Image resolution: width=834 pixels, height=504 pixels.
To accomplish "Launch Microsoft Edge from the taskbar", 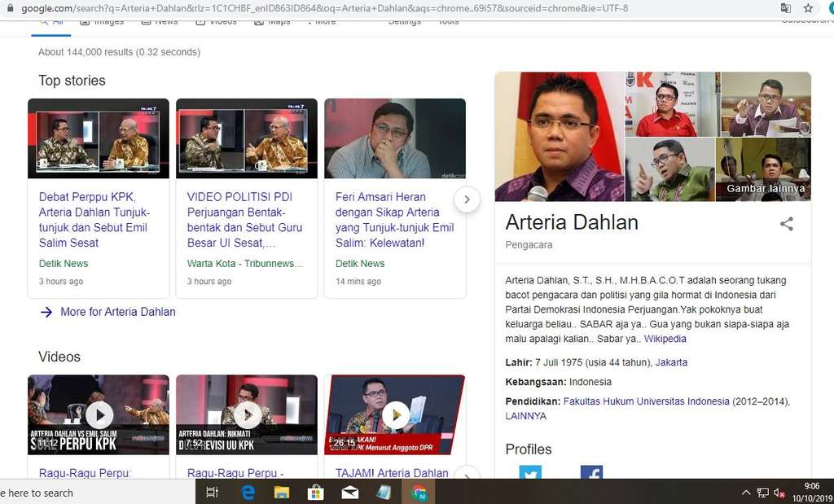I will 248,493.
